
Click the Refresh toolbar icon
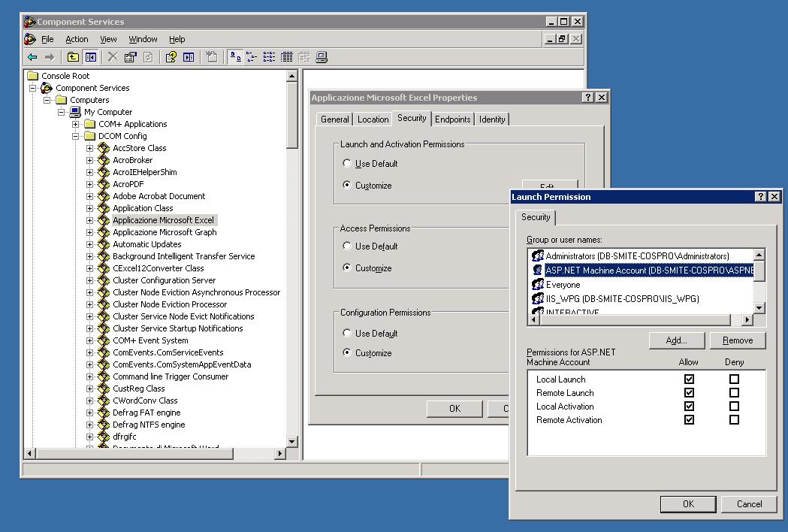click(x=148, y=57)
